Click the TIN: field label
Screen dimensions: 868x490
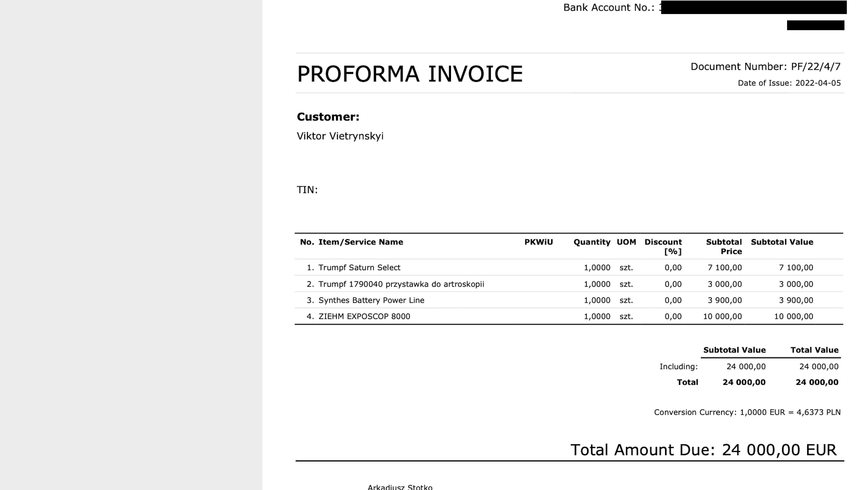click(x=307, y=190)
